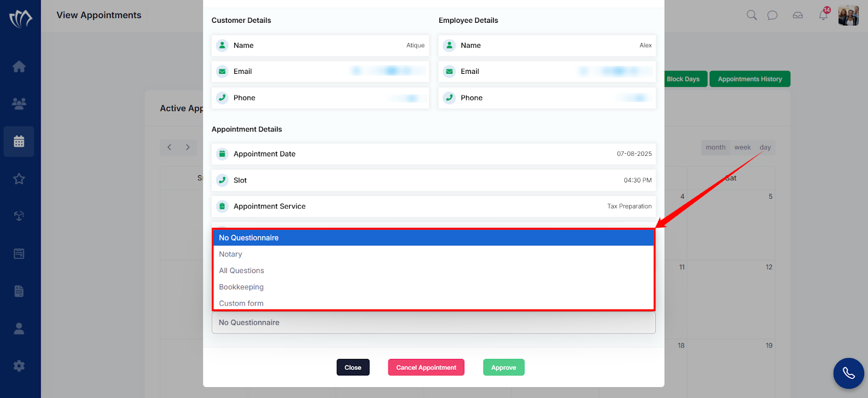Click the Block Days button
Viewport: 868px width, 398px height.
pyautogui.click(x=685, y=79)
